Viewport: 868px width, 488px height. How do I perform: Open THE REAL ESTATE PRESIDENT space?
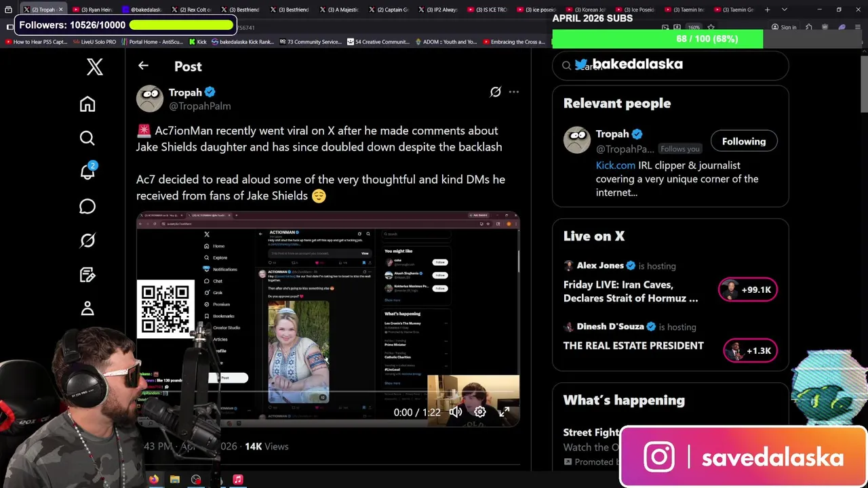pos(633,346)
